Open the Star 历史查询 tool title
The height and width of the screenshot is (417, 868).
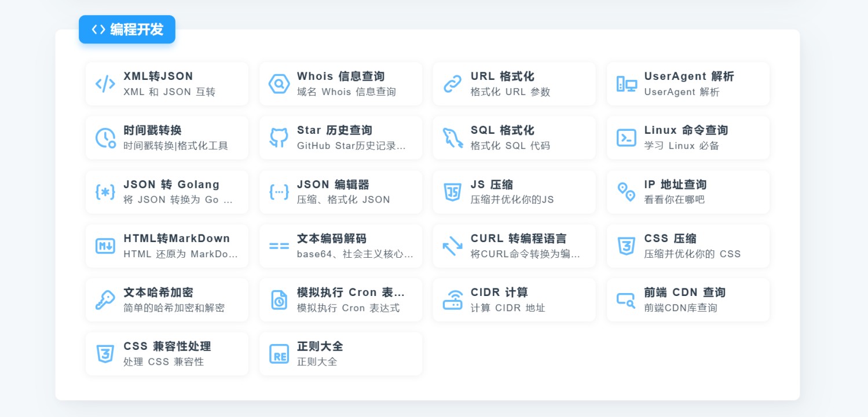(x=335, y=130)
